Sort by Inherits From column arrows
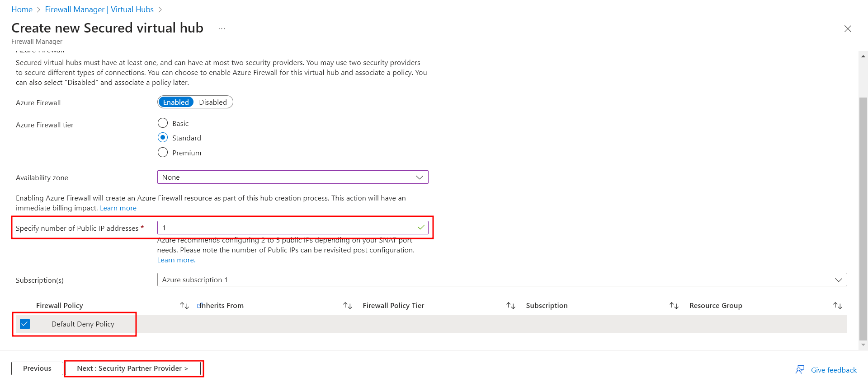 [x=347, y=306]
